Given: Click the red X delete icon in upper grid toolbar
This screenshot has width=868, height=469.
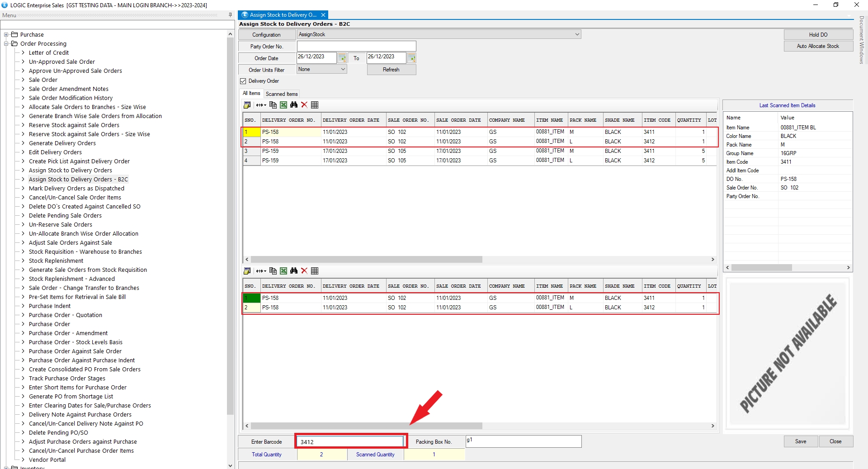Looking at the screenshot, I should (x=304, y=105).
